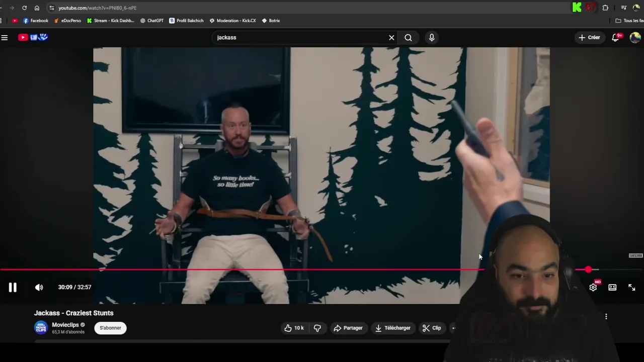Click the red 67 extension icon
The height and width of the screenshot is (362, 644).
tap(591, 8)
